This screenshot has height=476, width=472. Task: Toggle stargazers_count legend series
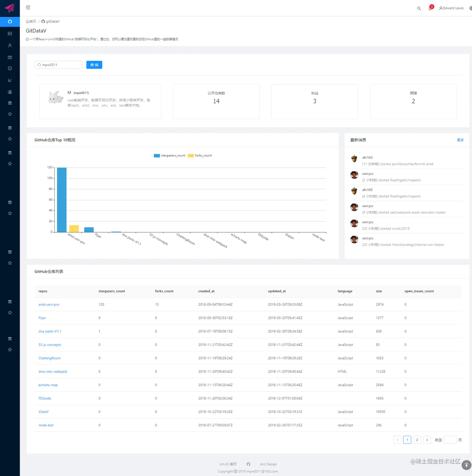point(170,156)
